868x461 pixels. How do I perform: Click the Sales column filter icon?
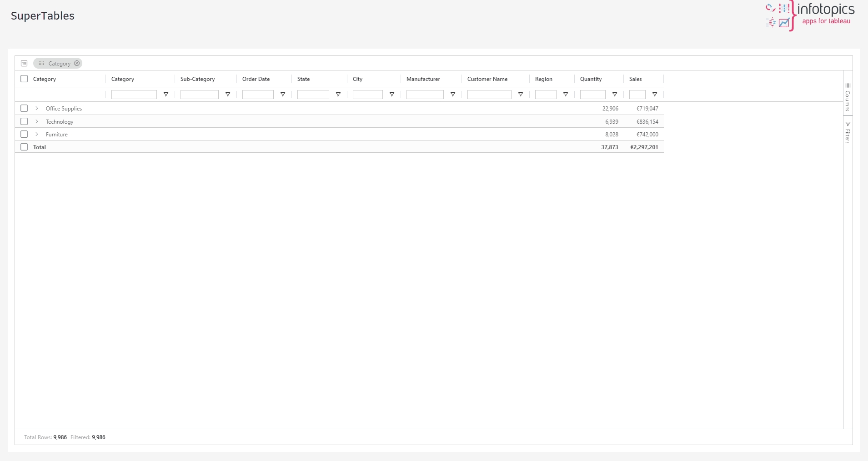coord(655,95)
